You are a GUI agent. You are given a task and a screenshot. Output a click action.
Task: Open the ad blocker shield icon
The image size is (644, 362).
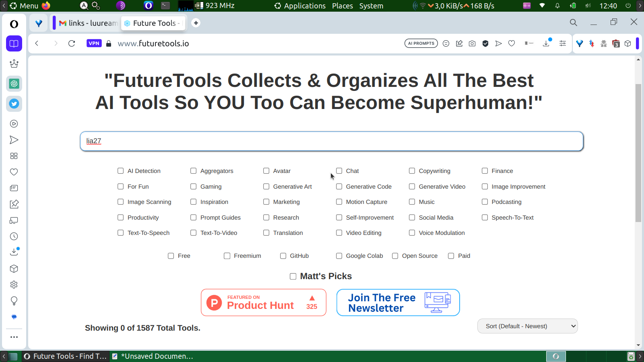tap(485, 43)
